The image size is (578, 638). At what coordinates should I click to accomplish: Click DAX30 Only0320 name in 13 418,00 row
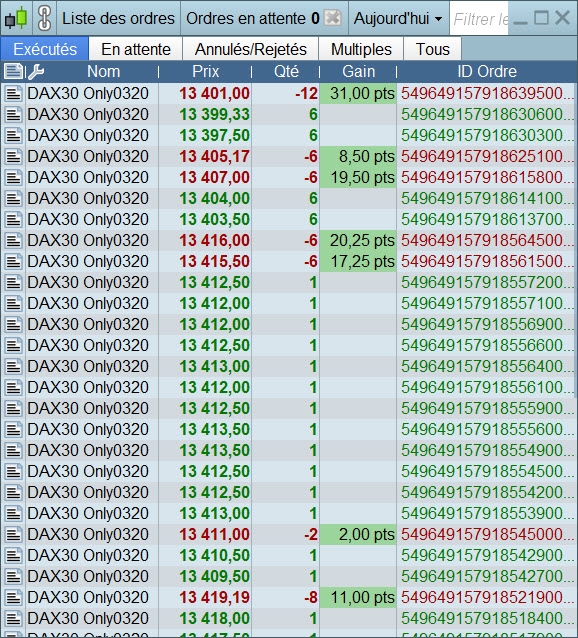click(88, 618)
